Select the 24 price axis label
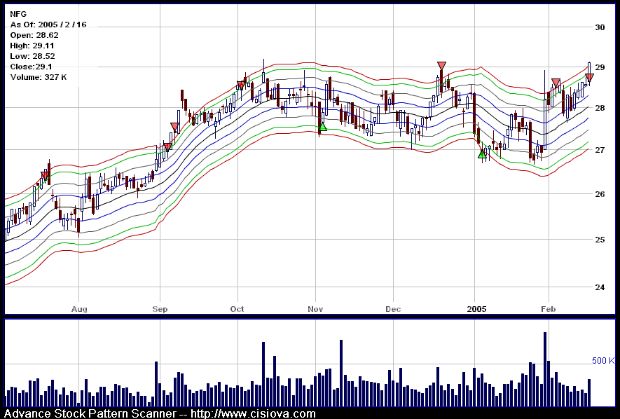The height and width of the screenshot is (419, 620). click(x=600, y=287)
